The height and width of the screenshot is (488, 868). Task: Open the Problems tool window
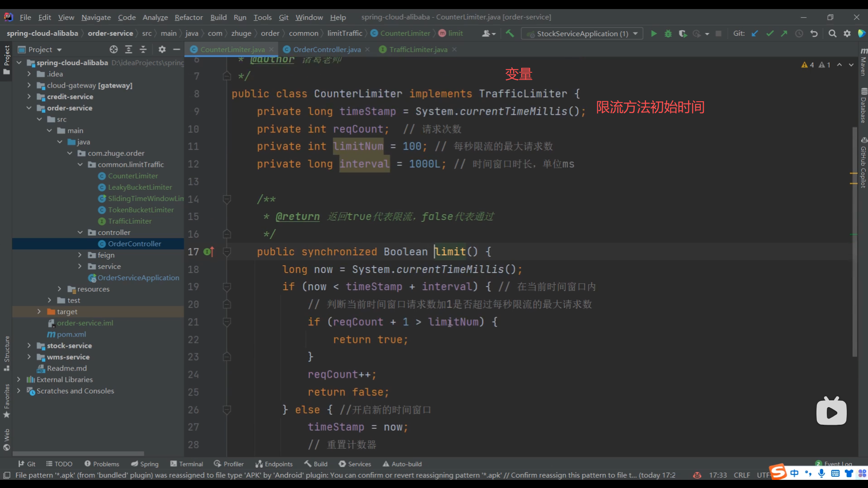pyautogui.click(x=102, y=464)
